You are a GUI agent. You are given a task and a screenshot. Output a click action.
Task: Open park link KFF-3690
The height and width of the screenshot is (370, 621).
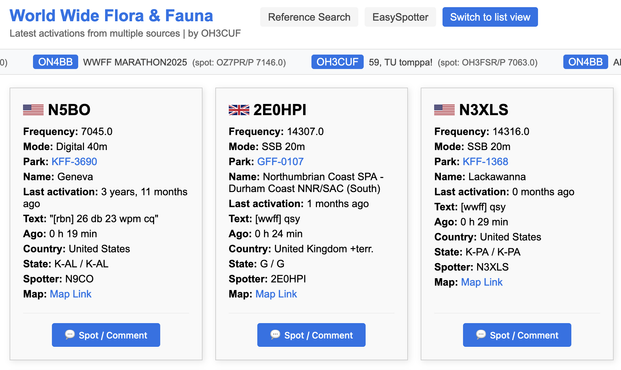coord(74,162)
